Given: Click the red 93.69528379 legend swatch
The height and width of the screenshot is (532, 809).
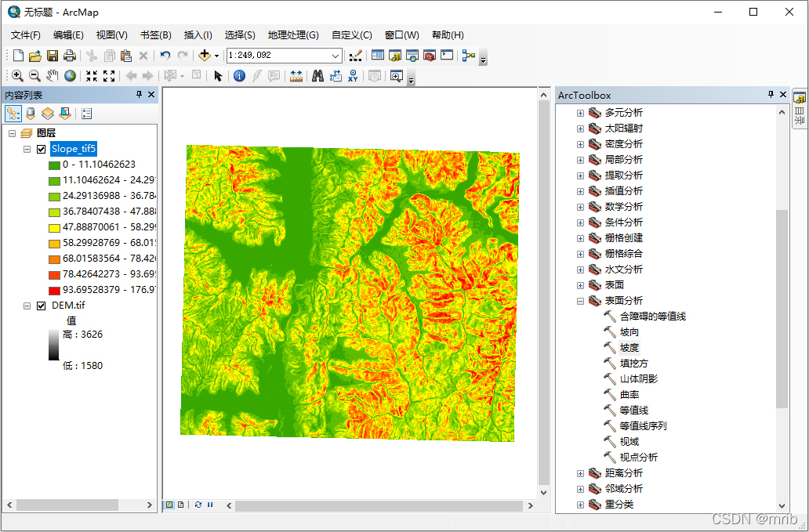Looking at the screenshot, I should 54,290.
